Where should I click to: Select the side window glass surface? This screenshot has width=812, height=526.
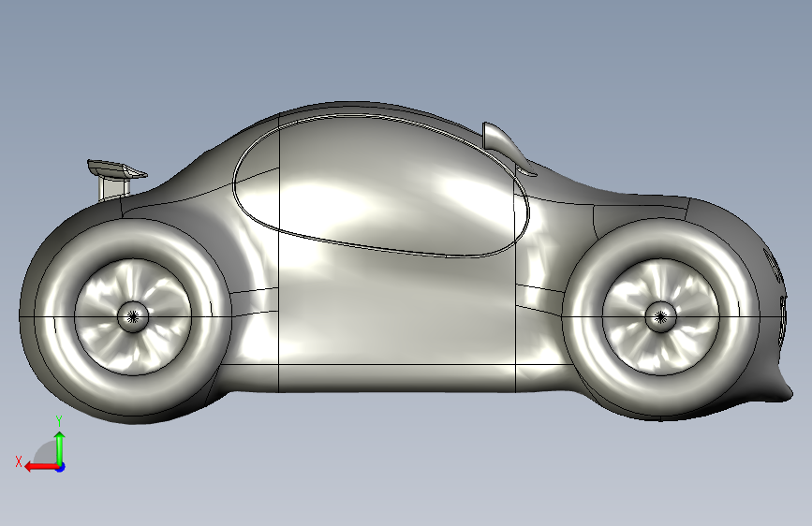pos(381,186)
